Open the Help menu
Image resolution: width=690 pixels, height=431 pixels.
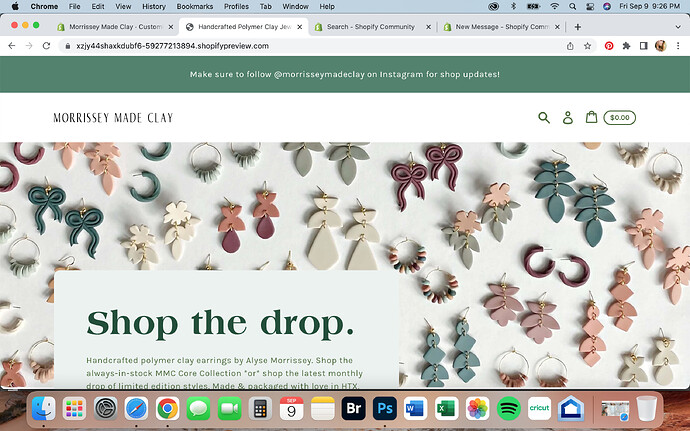click(x=327, y=7)
